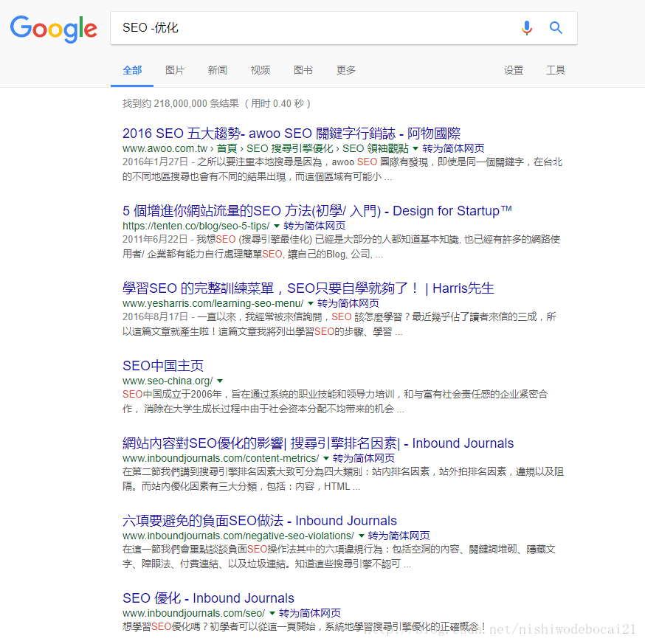Click the date 2011年6月22日 in tenten snippet
645x644 pixels.
[x=155, y=239]
